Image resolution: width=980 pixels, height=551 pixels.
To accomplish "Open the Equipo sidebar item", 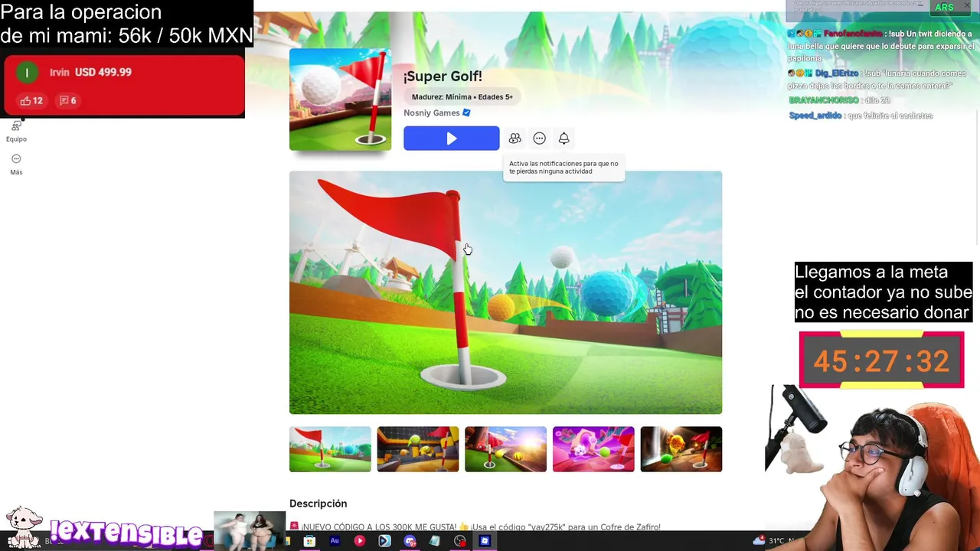I will click(16, 132).
